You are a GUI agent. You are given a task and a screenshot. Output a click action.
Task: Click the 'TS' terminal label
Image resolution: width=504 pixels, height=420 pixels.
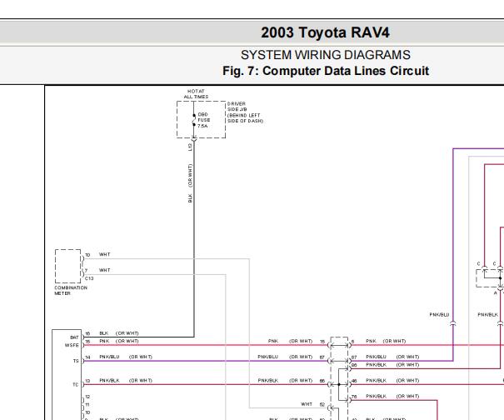76,361
